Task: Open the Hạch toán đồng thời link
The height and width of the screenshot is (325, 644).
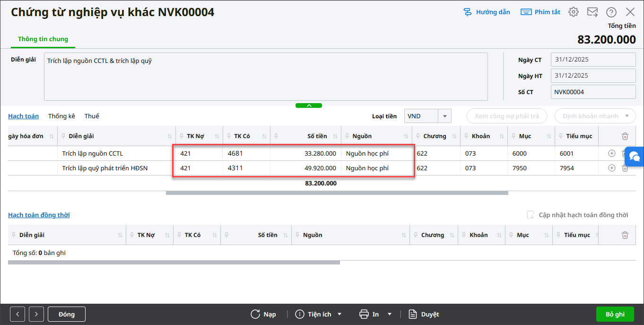Action: [39, 215]
